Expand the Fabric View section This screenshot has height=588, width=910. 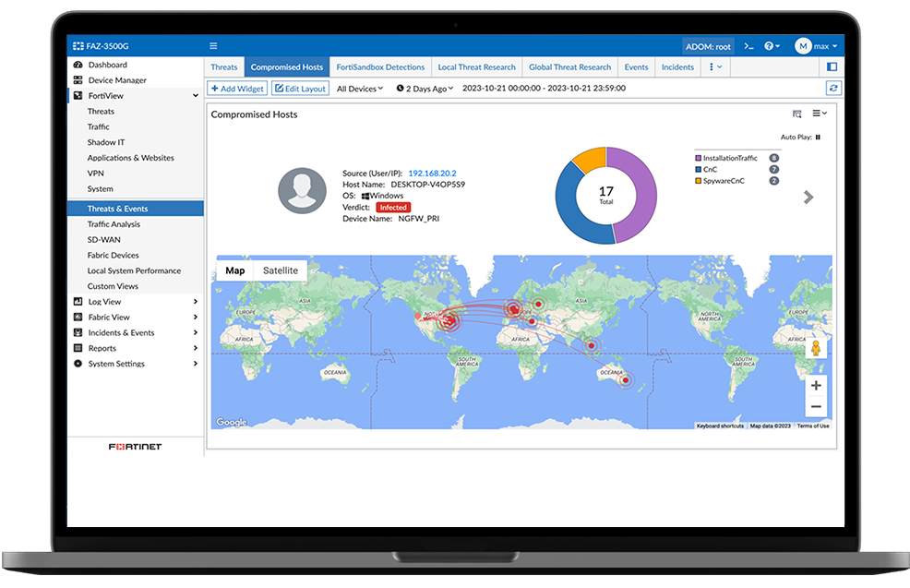(x=195, y=317)
